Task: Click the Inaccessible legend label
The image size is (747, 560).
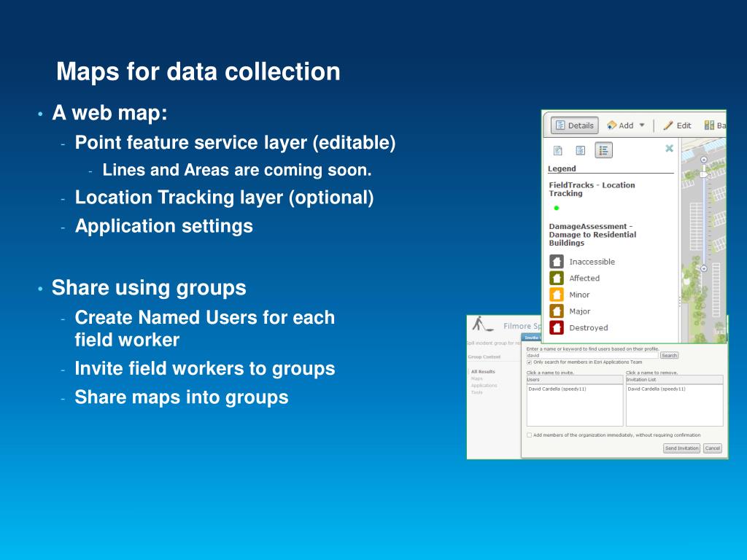Action: [x=592, y=262]
